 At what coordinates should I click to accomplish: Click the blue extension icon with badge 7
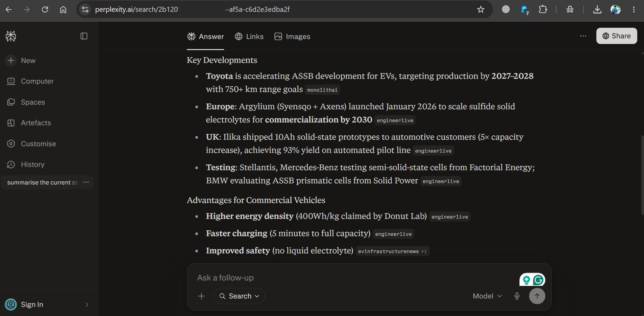pos(524,10)
